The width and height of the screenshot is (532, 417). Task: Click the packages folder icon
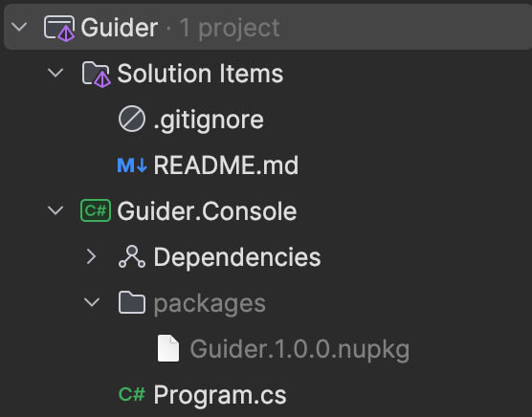point(132,302)
